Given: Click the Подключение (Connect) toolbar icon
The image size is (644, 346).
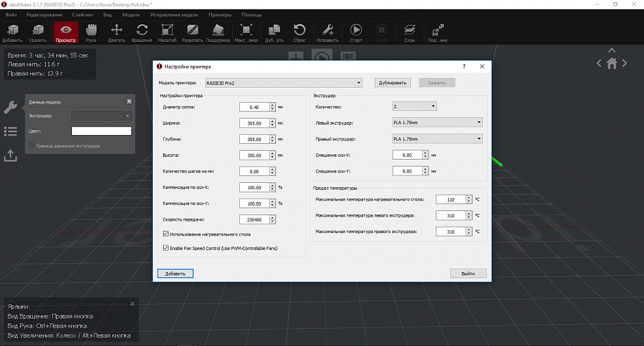Looking at the screenshot, I should click(438, 33).
